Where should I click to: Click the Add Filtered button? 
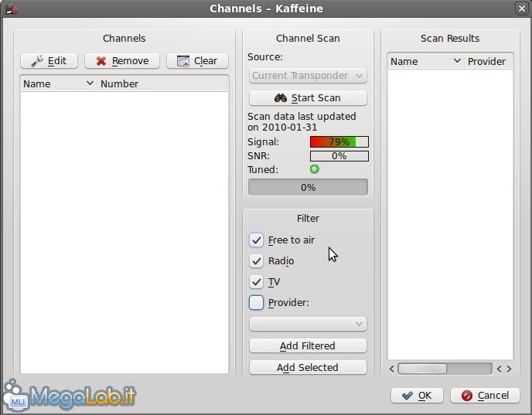[308, 346]
